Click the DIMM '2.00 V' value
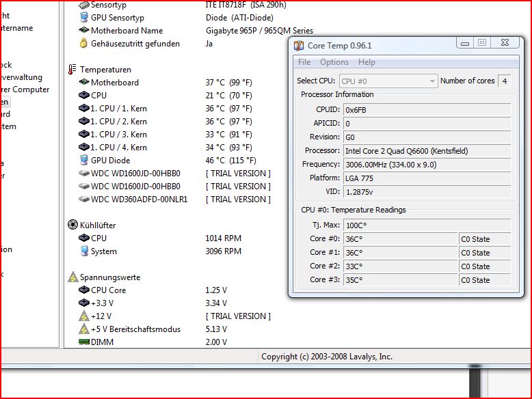 pos(216,342)
